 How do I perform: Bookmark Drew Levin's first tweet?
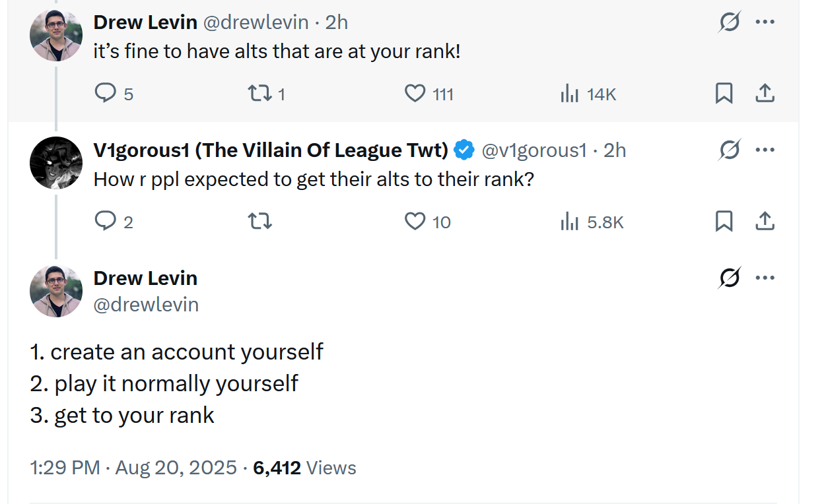(x=724, y=94)
